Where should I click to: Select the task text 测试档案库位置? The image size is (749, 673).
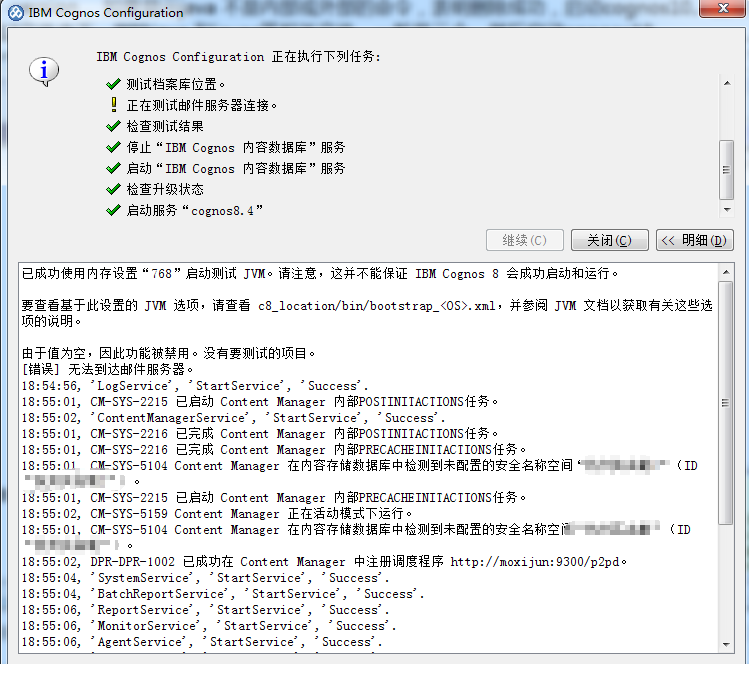coord(175,85)
